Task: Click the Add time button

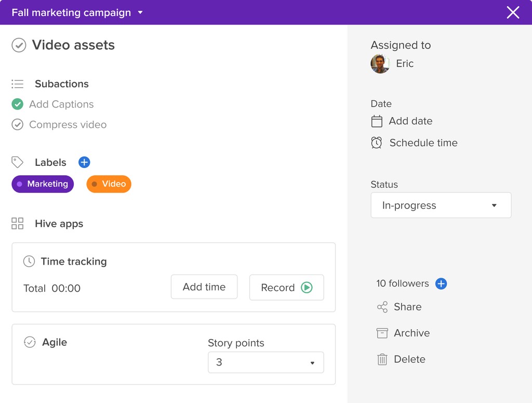Action: coord(204,287)
